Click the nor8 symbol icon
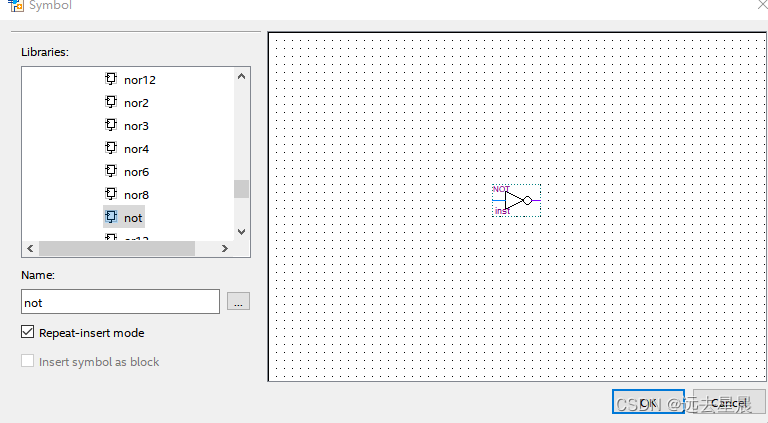Viewport: 768px width, 423px height. coord(111,194)
